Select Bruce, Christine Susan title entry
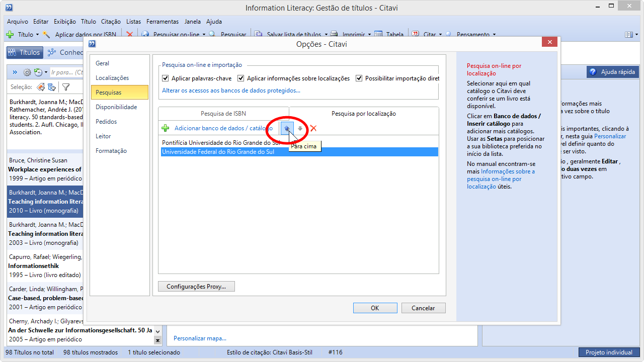Image resolution: width=644 pixels, height=362 pixels. click(45, 169)
